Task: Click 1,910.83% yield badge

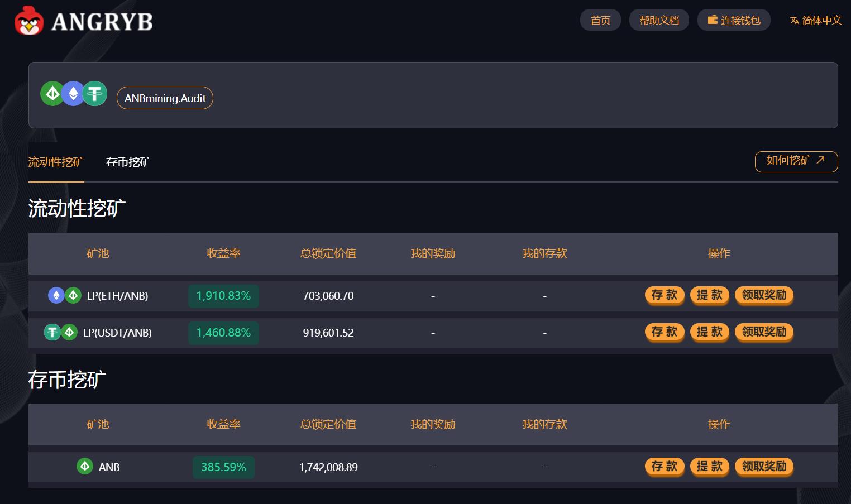Action: point(223,296)
